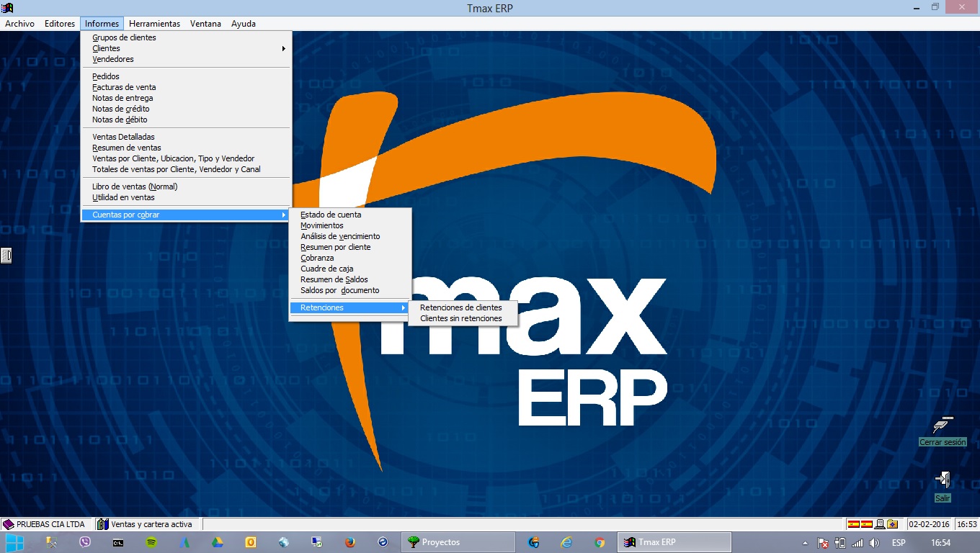980x553 pixels.
Task: Choose Facturas de venta report
Action: [x=186, y=87]
